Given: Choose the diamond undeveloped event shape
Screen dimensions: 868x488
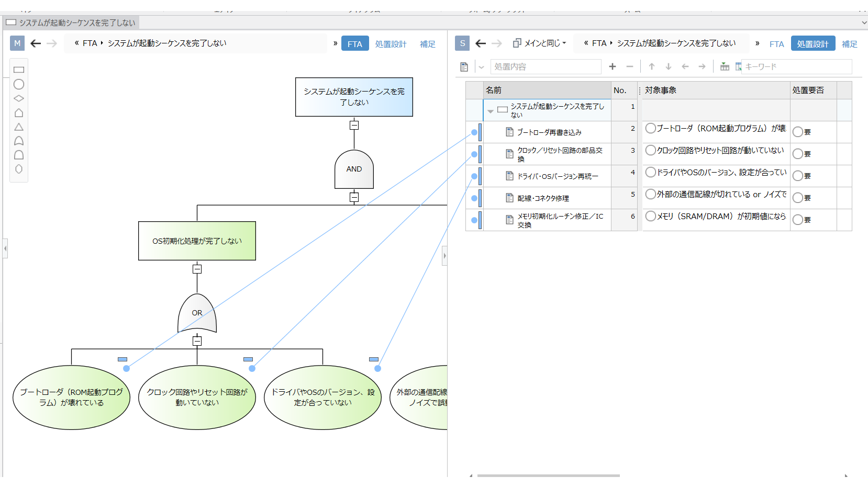Looking at the screenshot, I should [19, 98].
